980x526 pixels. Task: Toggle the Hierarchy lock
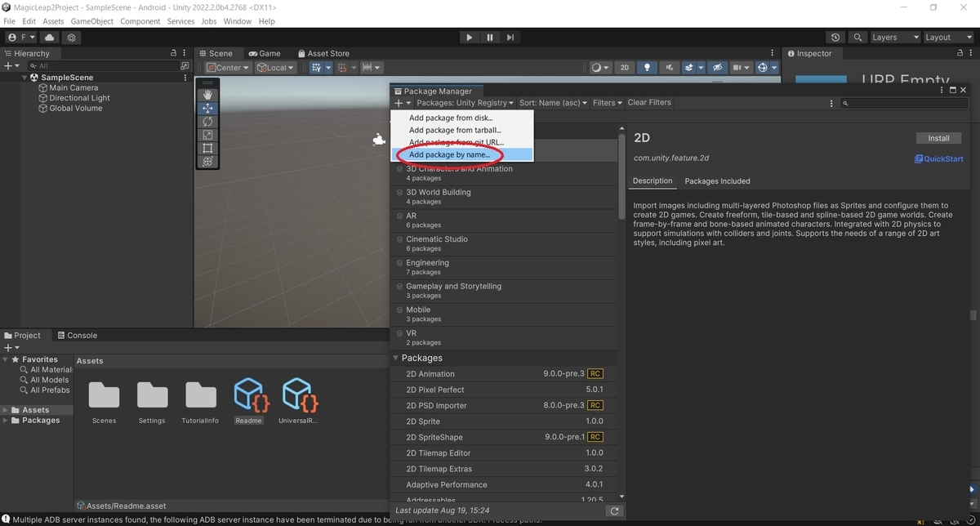click(174, 53)
